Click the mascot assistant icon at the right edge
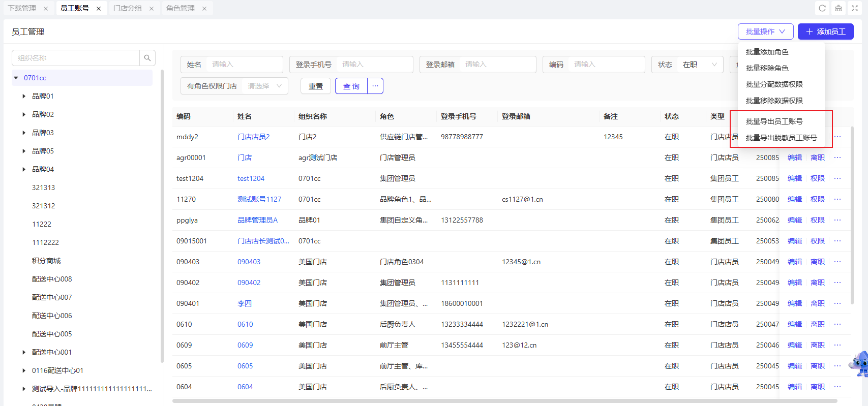The width and height of the screenshot is (868, 406). (859, 363)
